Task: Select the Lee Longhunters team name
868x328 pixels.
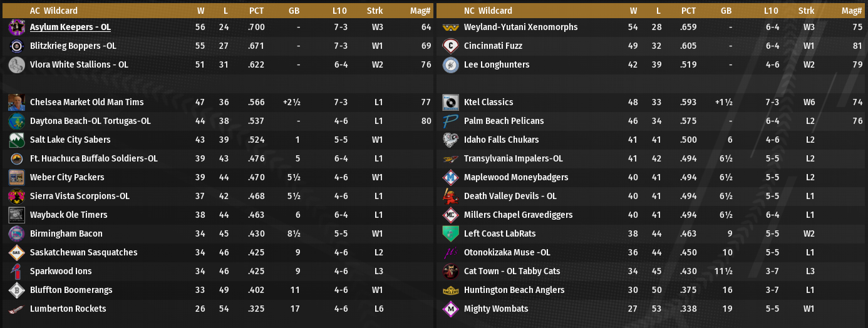Action: [497, 65]
